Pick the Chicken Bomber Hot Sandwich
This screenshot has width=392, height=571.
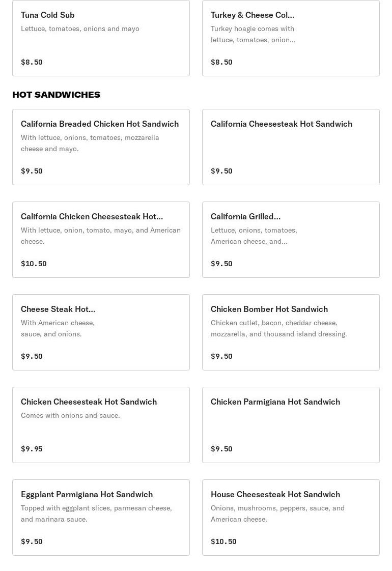click(x=269, y=309)
